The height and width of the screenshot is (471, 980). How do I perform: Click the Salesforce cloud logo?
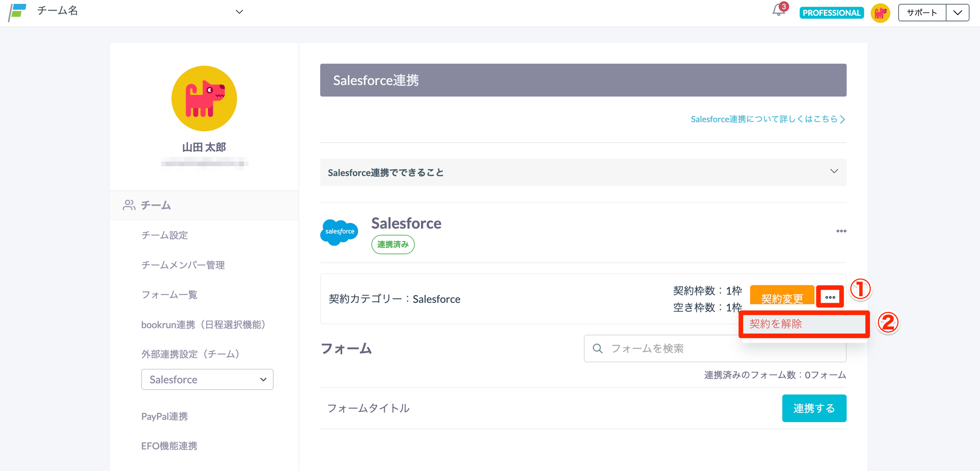pyautogui.click(x=339, y=232)
